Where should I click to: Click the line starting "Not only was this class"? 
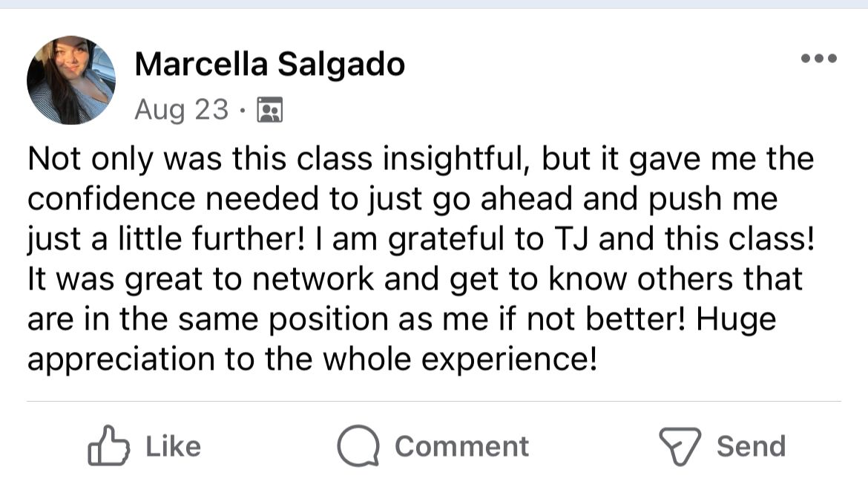pyautogui.click(x=421, y=160)
